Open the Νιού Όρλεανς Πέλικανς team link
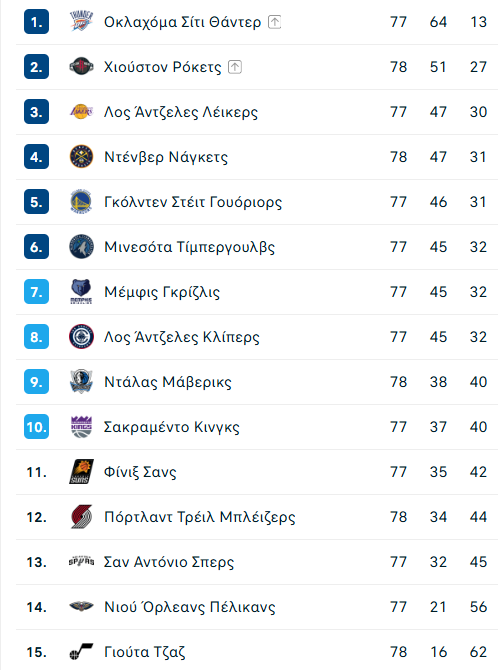The image size is (498, 670). [190, 607]
